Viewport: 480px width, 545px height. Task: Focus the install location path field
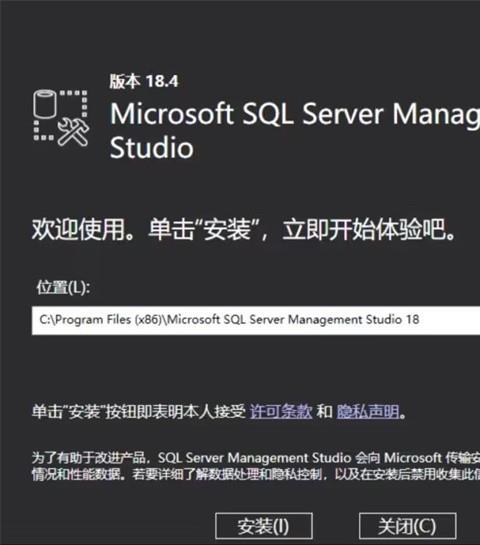256,320
